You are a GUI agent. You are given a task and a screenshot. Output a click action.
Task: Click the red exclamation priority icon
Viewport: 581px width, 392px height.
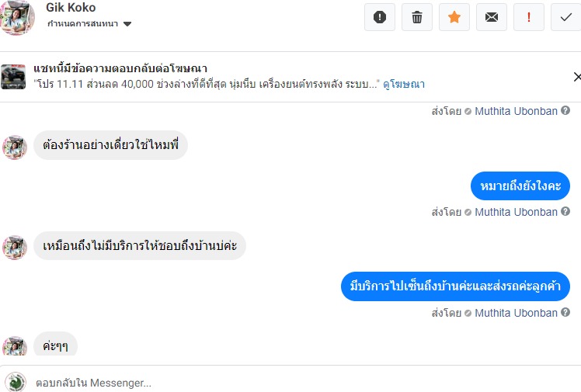(529, 16)
